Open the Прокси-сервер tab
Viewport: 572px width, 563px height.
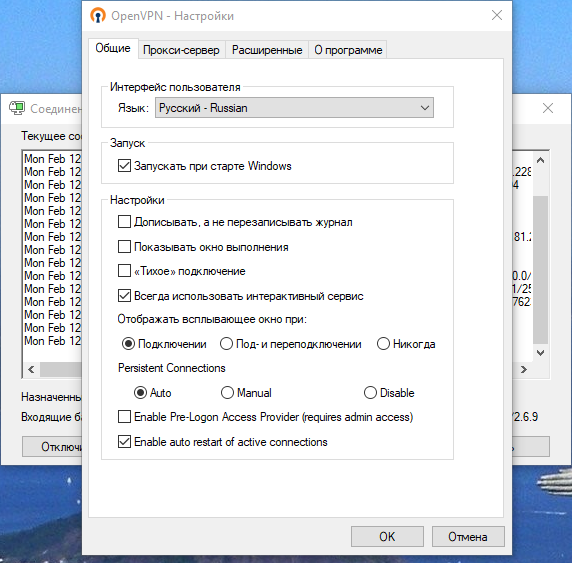(x=181, y=50)
